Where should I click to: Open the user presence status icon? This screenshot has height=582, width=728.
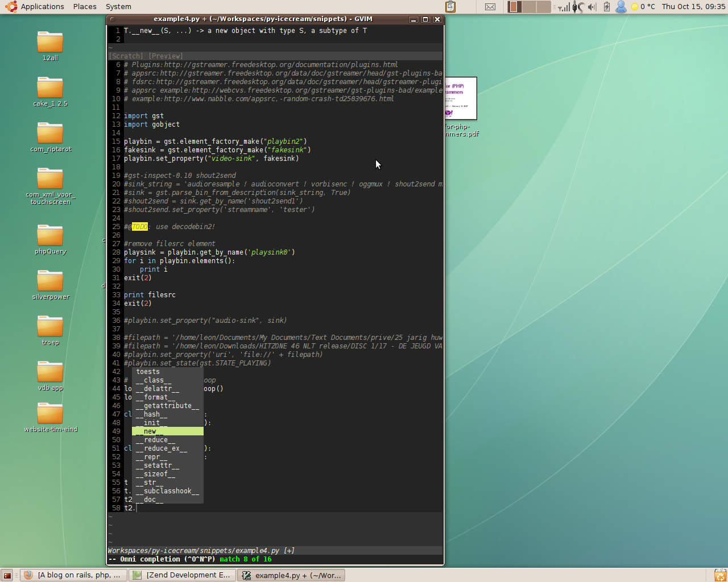click(x=621, y=7)
